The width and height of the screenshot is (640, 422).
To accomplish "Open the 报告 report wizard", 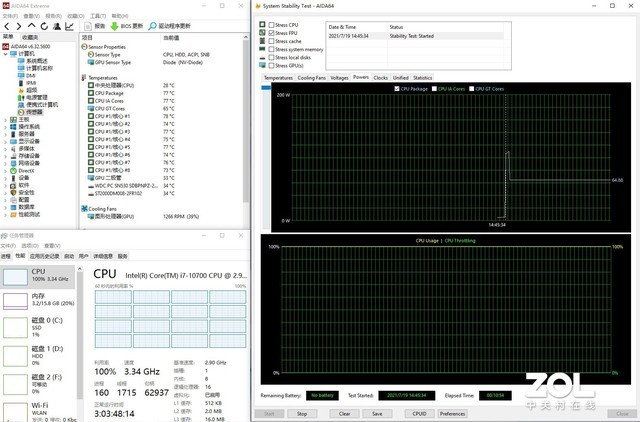I will (x=95, y=26).
